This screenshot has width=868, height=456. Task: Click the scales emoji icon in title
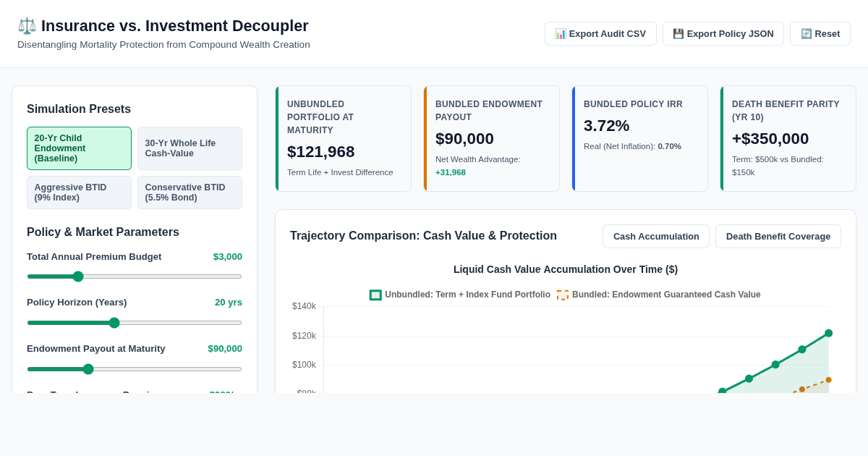pos(27,26)
